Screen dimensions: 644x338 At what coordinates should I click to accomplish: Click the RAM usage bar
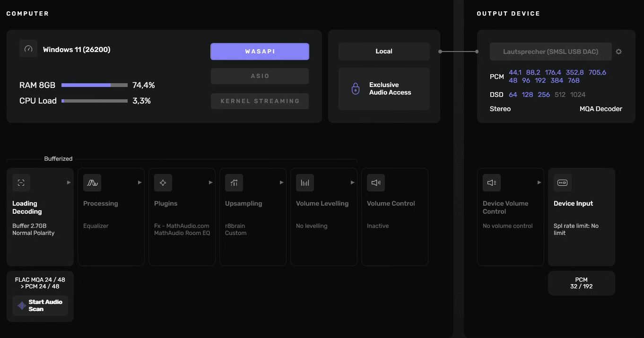tap(95, 85)
